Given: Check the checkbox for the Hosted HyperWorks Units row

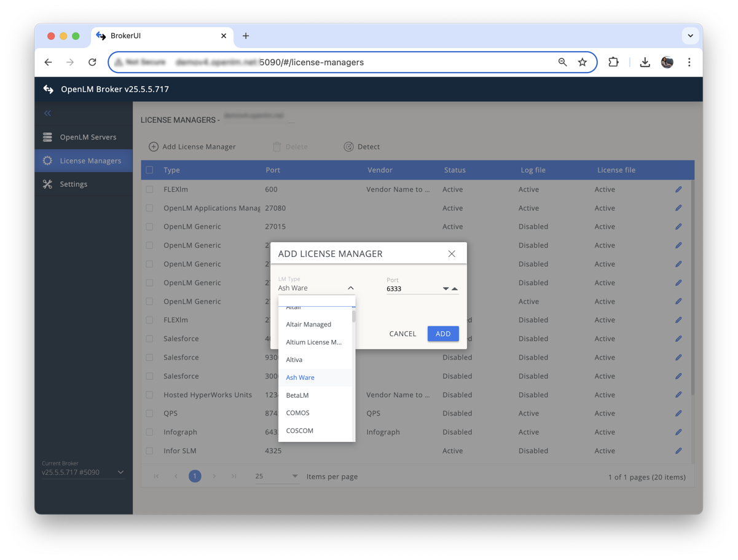Looking at the screenshot, I should click(x=148, y=395).
